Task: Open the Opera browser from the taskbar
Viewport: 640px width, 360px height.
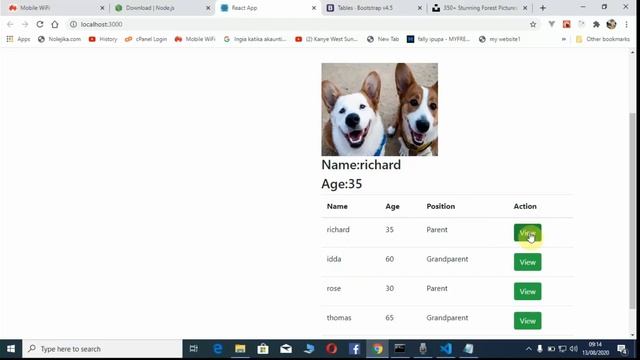Action: coord(331,349)
